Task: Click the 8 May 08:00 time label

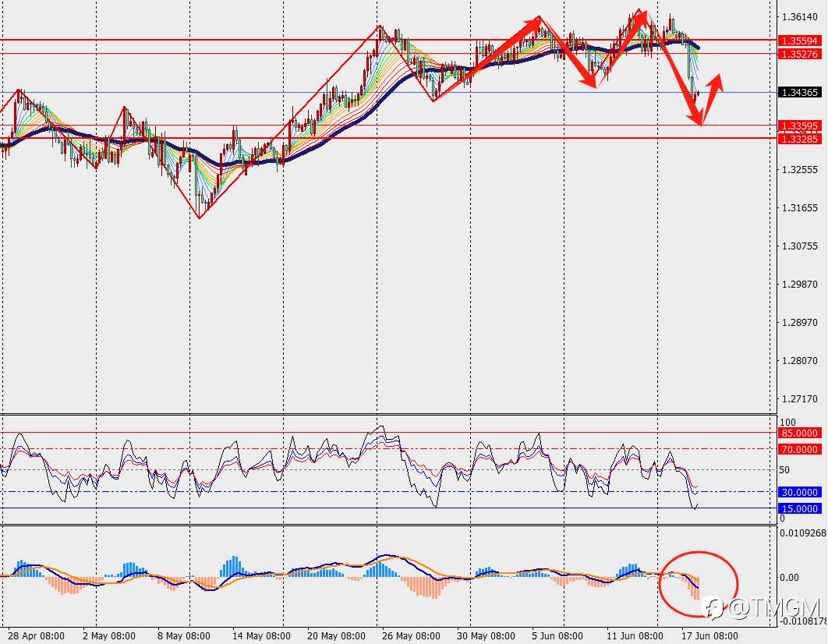Action: (184, 635)
